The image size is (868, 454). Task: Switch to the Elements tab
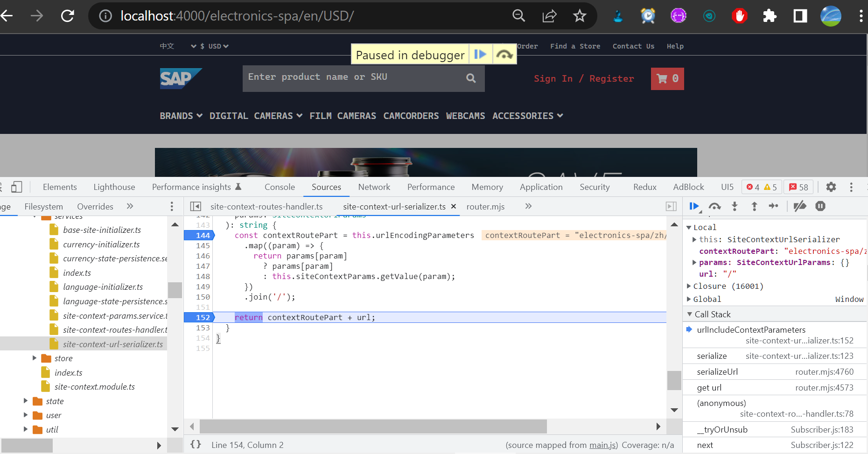click(60, 187)
